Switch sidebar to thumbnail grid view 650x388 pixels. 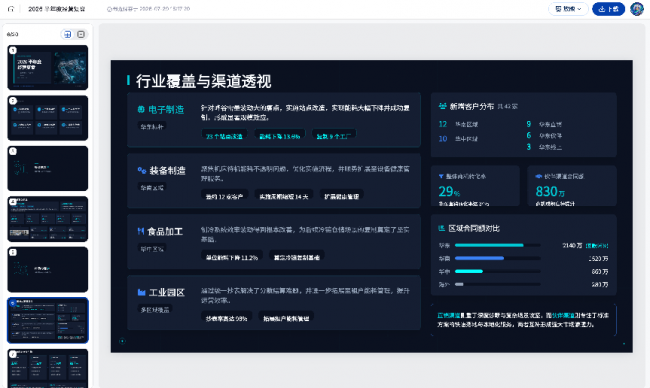pos(67,34)
